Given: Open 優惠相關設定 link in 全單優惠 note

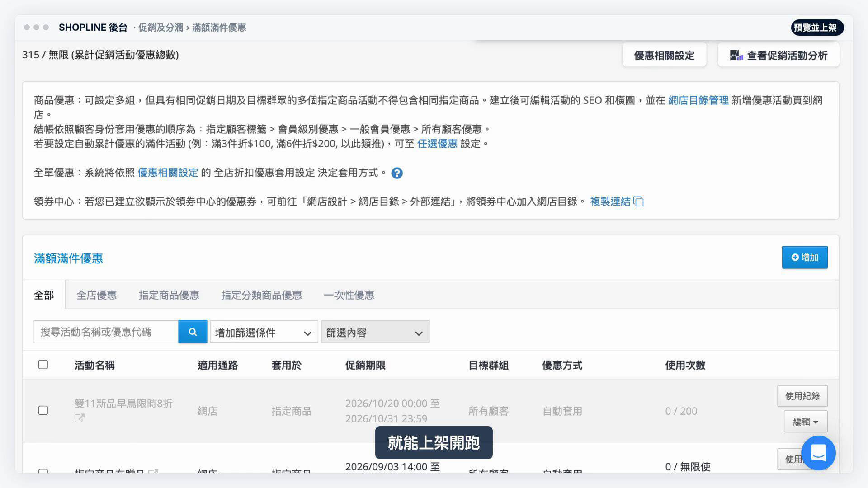Looking at the screenshot, I should (168, 173).
